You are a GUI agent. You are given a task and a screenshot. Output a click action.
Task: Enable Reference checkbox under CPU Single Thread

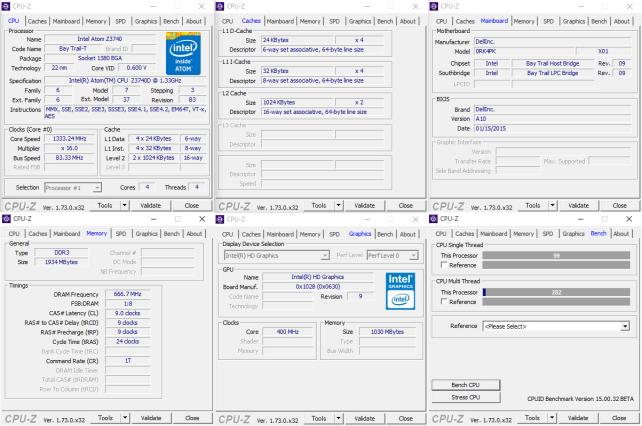[444, 266]
